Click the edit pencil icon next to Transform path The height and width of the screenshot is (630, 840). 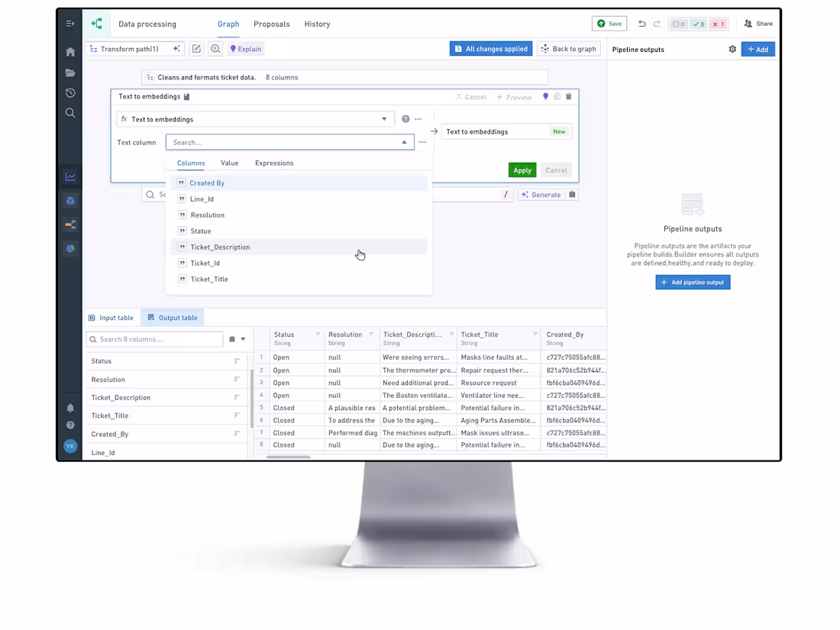pyautogui.click(x=196, y=48)
